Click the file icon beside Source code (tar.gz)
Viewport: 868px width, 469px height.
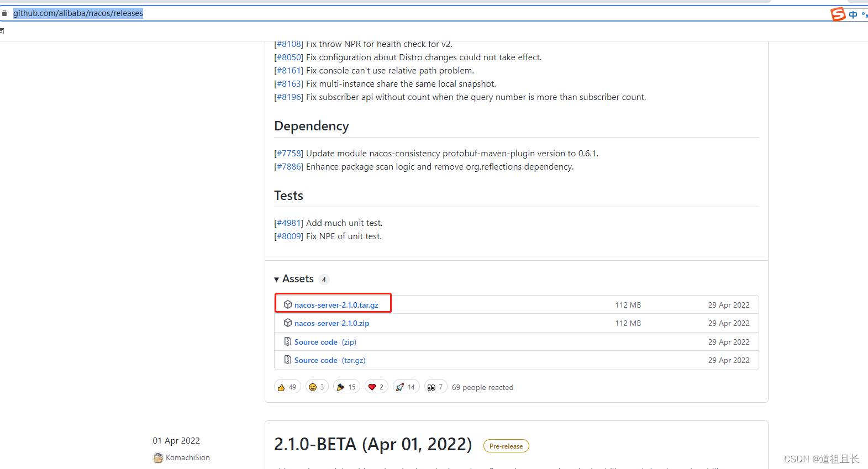tap(288, 360)
